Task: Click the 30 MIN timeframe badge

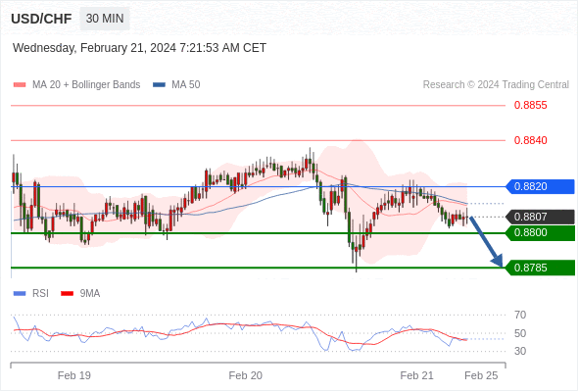Action: pyautogui.click(x=105, y=19)
